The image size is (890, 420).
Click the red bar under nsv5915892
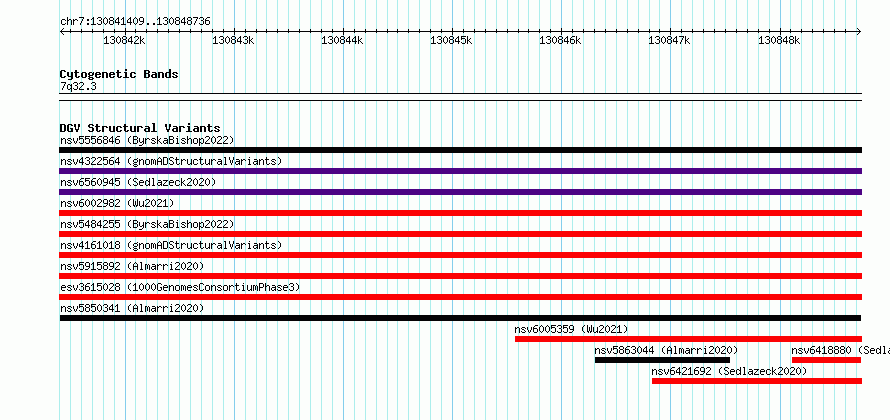click(460, 276)
